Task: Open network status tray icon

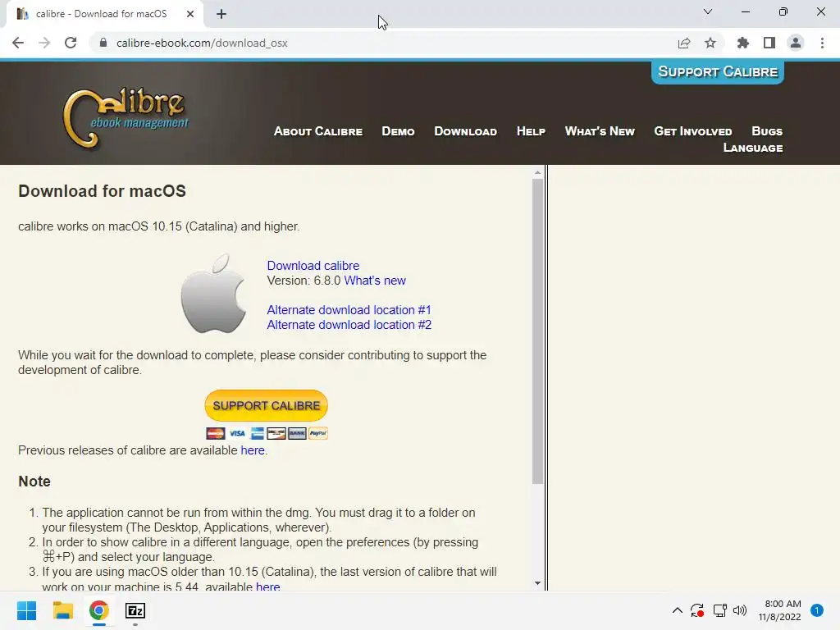Action: tap(719, 610)
